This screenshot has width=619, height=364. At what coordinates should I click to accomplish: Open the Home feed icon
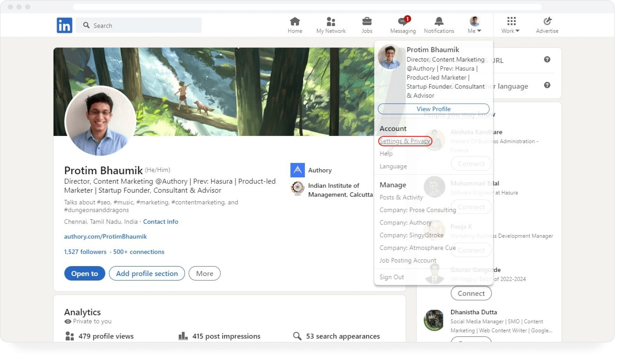click(x=295, y=22)
